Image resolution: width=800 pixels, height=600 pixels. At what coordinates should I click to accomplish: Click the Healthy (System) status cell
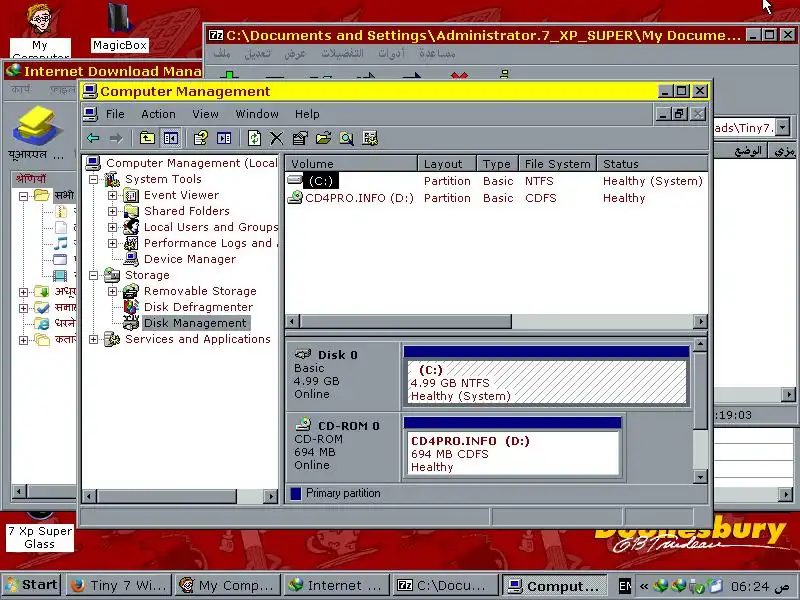[x=653, y=181]
